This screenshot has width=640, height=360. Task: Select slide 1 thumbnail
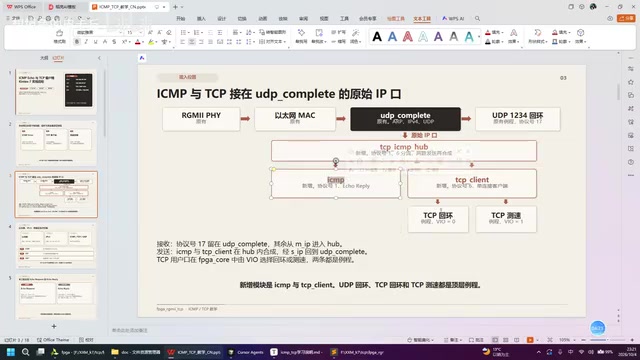point(56,91)
